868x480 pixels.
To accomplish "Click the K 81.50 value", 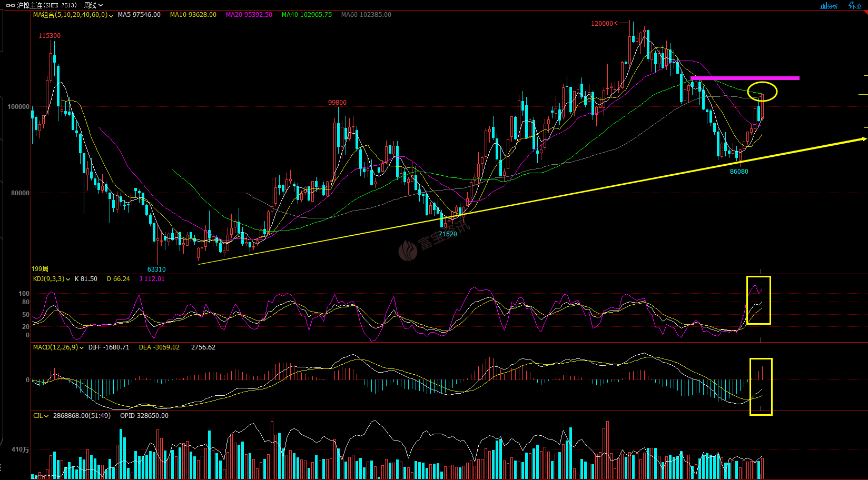I will coord(86,279).
